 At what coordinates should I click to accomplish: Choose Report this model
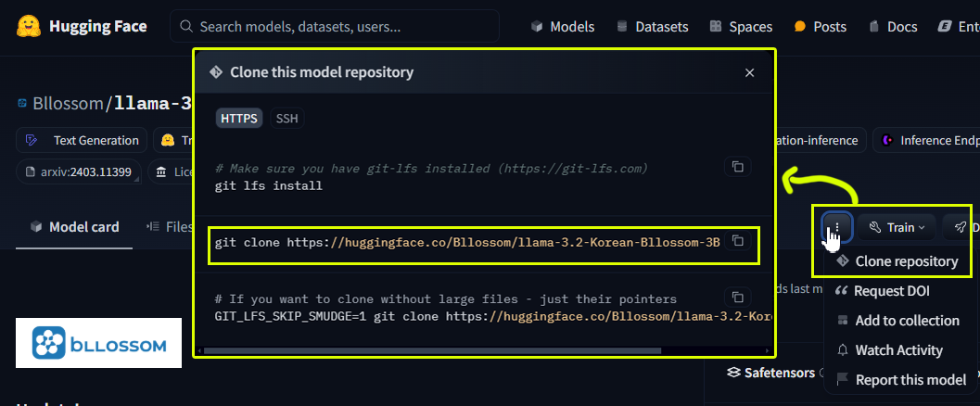(901, 380)
